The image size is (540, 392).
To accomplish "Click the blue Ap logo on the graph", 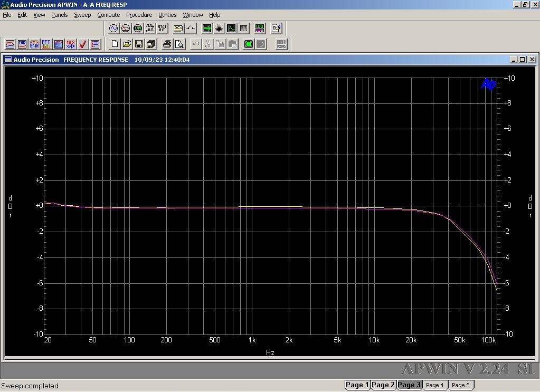I will pos(488,84).
